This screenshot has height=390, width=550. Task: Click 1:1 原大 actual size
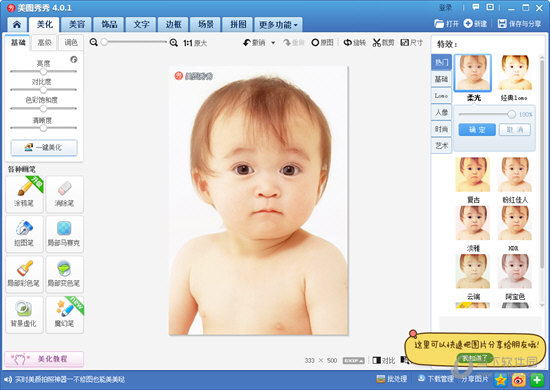(195, 43)
